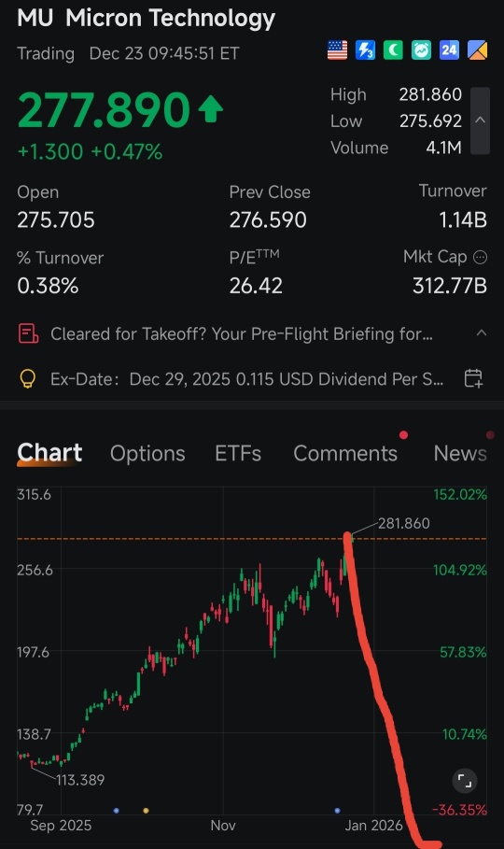
Task: Tap the US flag market icon
Action: [337, 50]
